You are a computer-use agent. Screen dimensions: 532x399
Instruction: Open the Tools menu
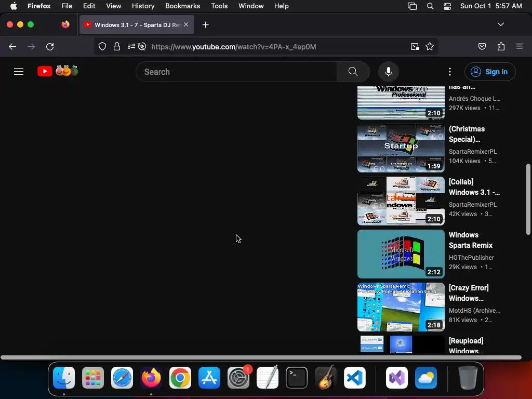click(219, 6)
